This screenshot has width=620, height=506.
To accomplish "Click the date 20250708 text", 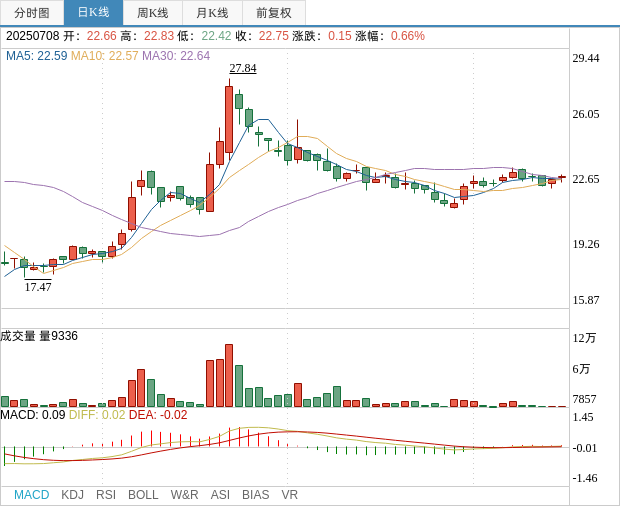I will 33,36.
